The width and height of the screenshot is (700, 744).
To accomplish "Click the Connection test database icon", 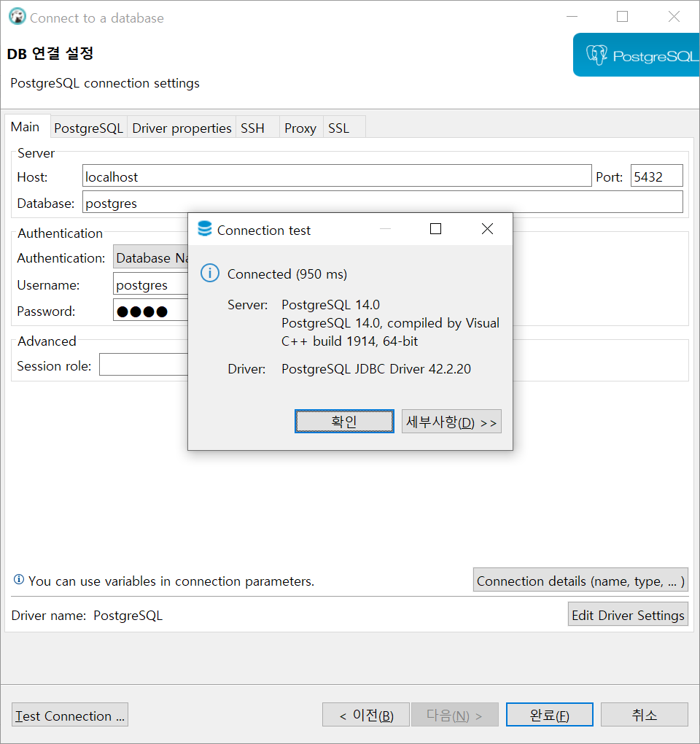I will tap(205, 229).
